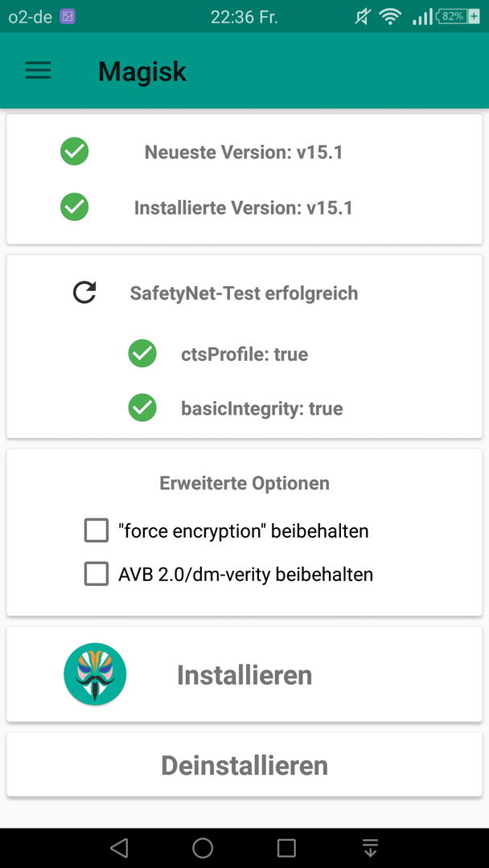Tap the Deinstallieren button
489x868 pixels.
[x=244, y=764]
